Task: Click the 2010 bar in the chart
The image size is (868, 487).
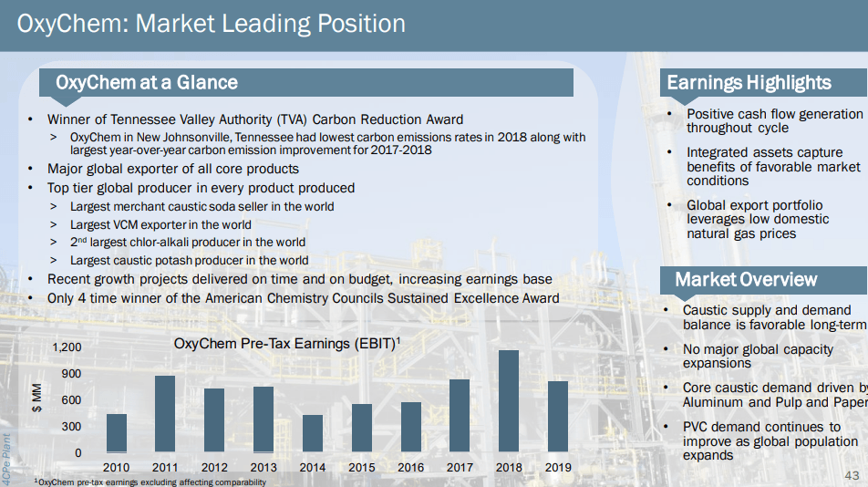Action: (117, 433)
